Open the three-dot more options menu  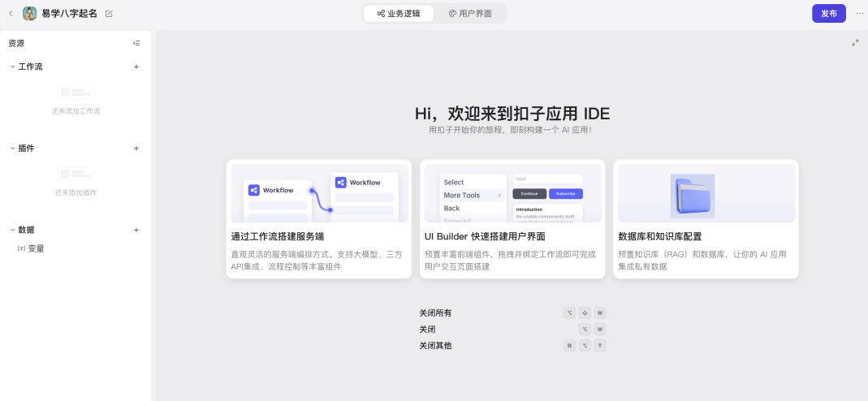click(860, 14)
